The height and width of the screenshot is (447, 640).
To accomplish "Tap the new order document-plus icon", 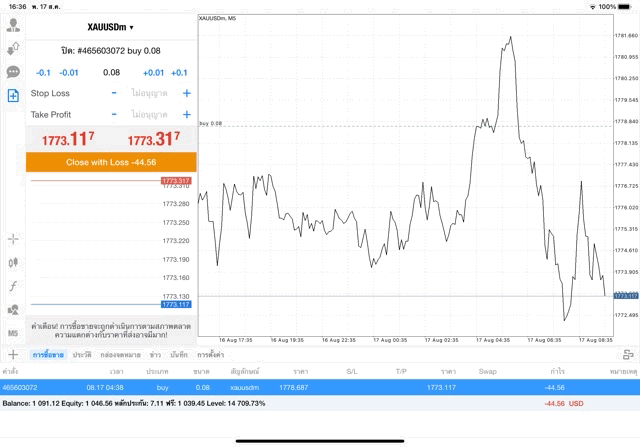I will pos(13,96).
